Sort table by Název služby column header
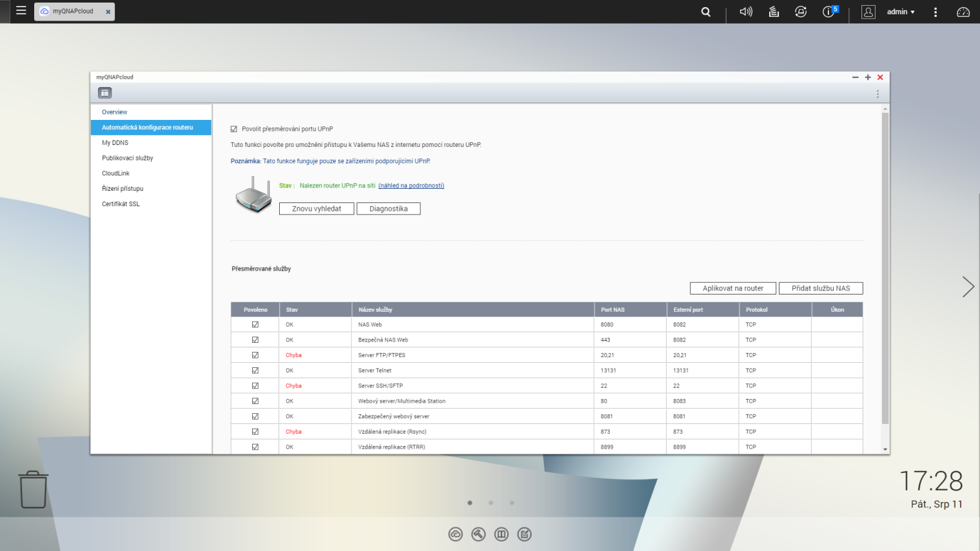 tap(473, 310)
